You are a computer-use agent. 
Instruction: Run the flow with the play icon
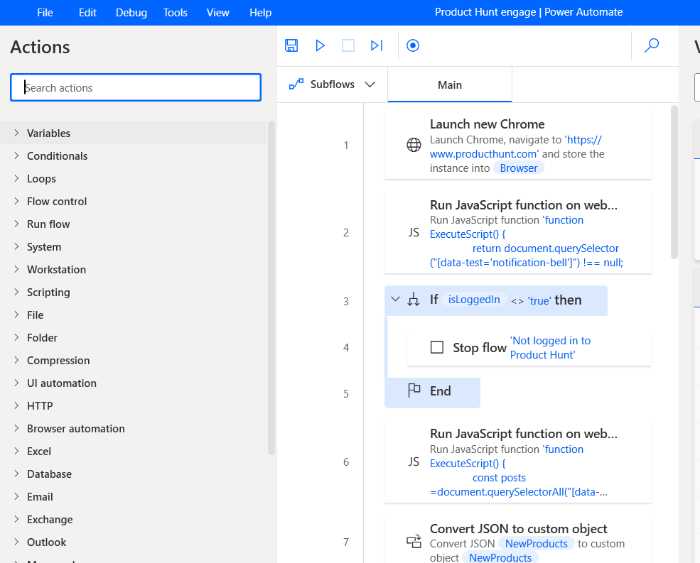pyautogui.click(x=320, y=46)
